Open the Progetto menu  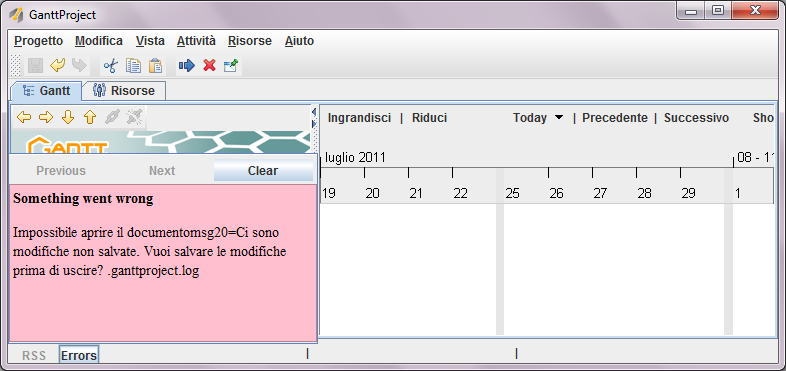click(x=39, y=41)
